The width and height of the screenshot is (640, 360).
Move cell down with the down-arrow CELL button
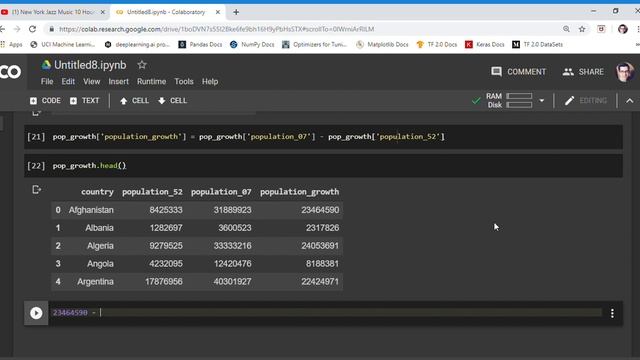click(172, 101)
